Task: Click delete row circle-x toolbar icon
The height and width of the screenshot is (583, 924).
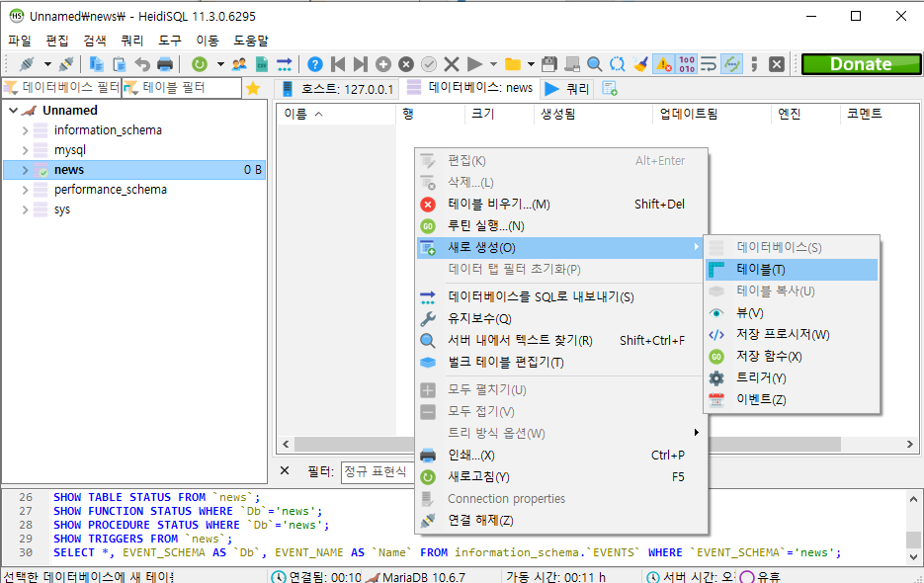Action: [x=406, y=64]
